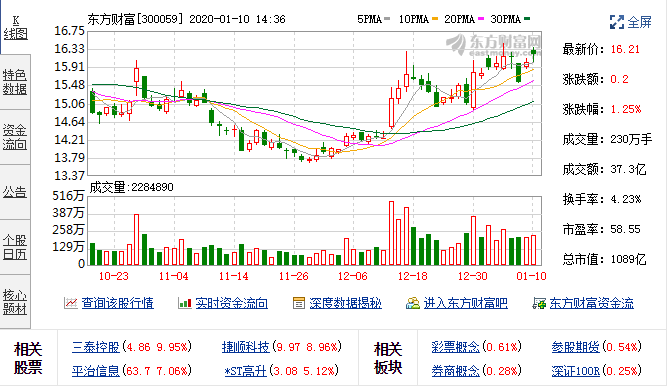Click the 最新价 value 16.21
This screenshot has height=386, width=668.
[625, 49]
